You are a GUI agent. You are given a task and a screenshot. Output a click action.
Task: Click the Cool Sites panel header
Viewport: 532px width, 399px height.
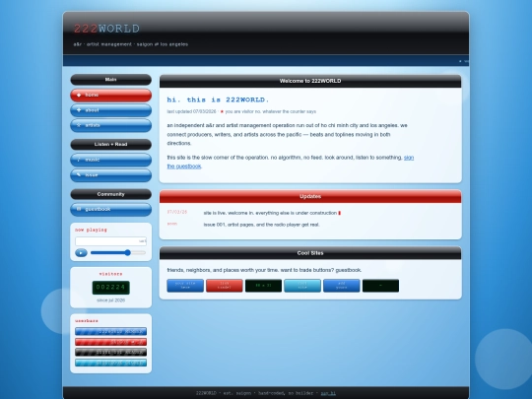tap(310, 253)
